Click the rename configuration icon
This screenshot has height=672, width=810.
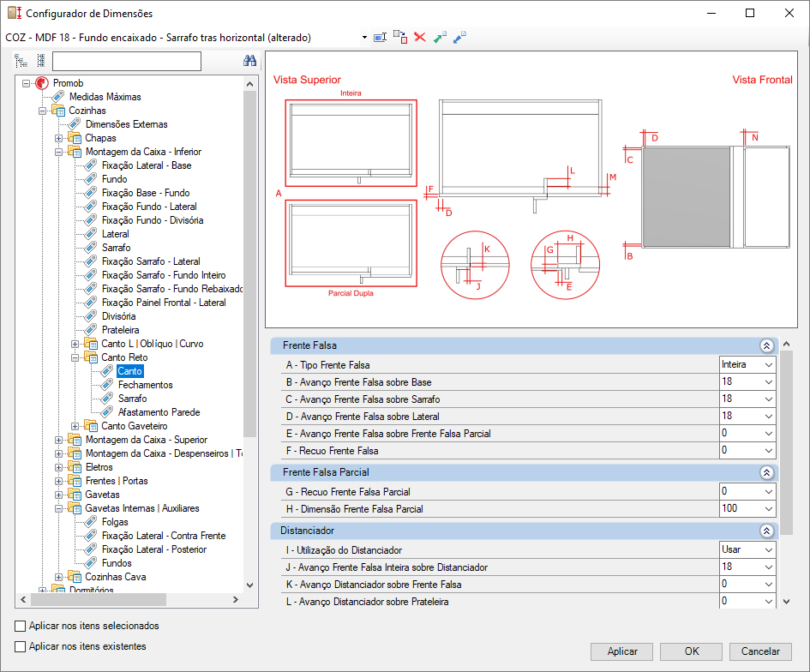[x=381, y=37]
